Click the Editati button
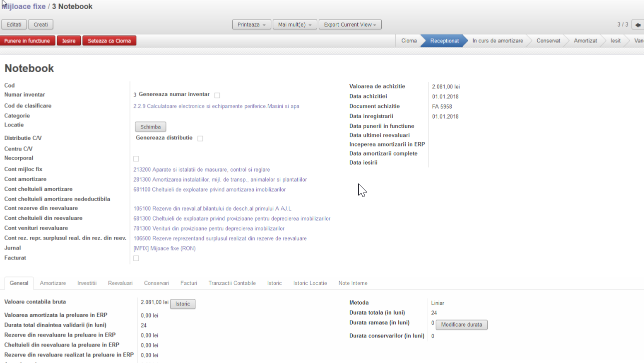 tap(14, 24)
